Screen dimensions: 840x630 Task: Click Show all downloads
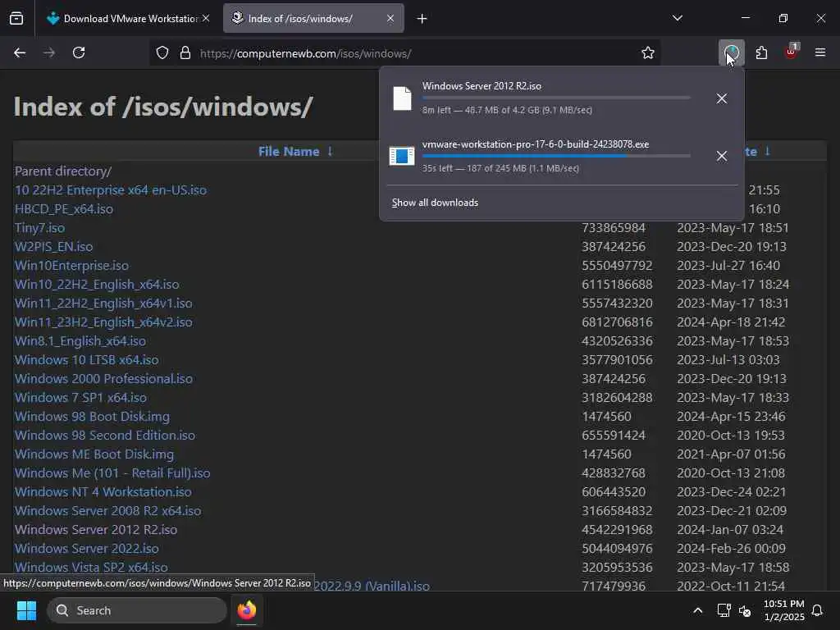click(435, 203)
